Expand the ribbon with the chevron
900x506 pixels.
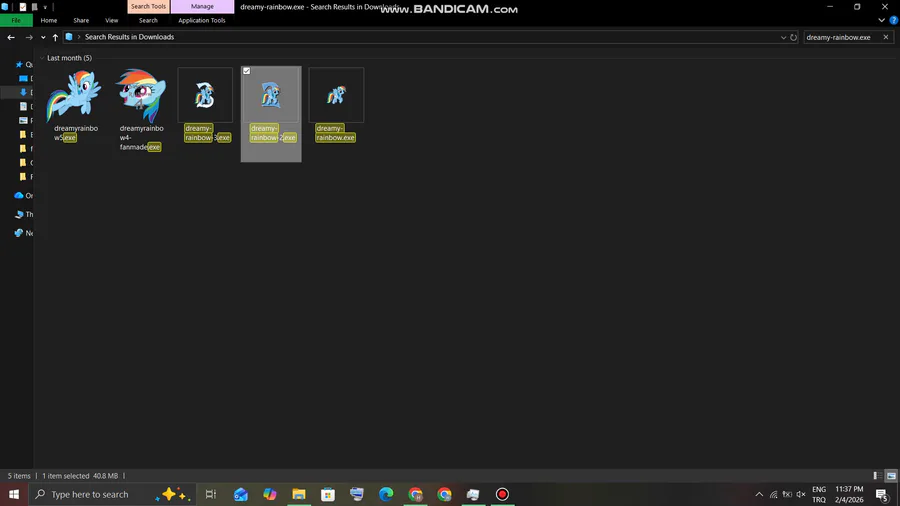(x=882, y=20)
